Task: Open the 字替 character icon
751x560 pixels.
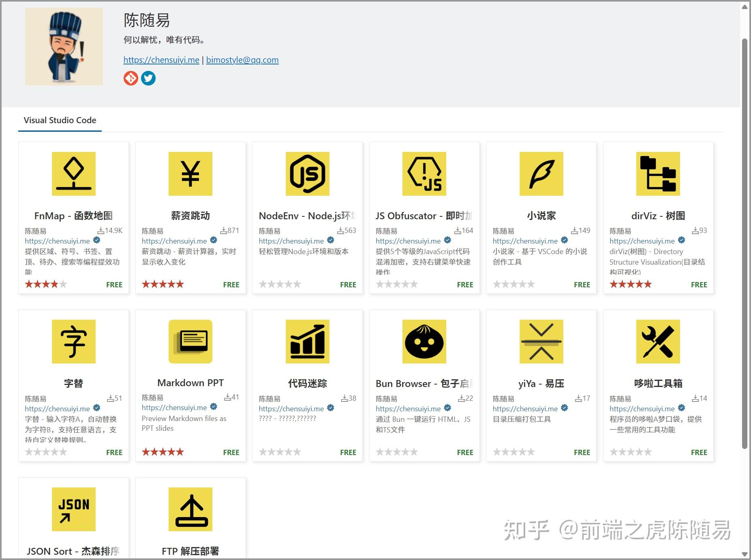Action: pos(73,341)
